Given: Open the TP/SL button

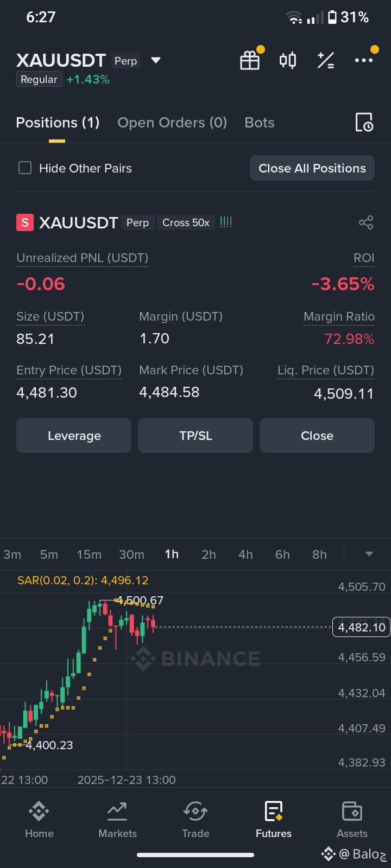Looking at the screenshot, I should coord(195,436).
